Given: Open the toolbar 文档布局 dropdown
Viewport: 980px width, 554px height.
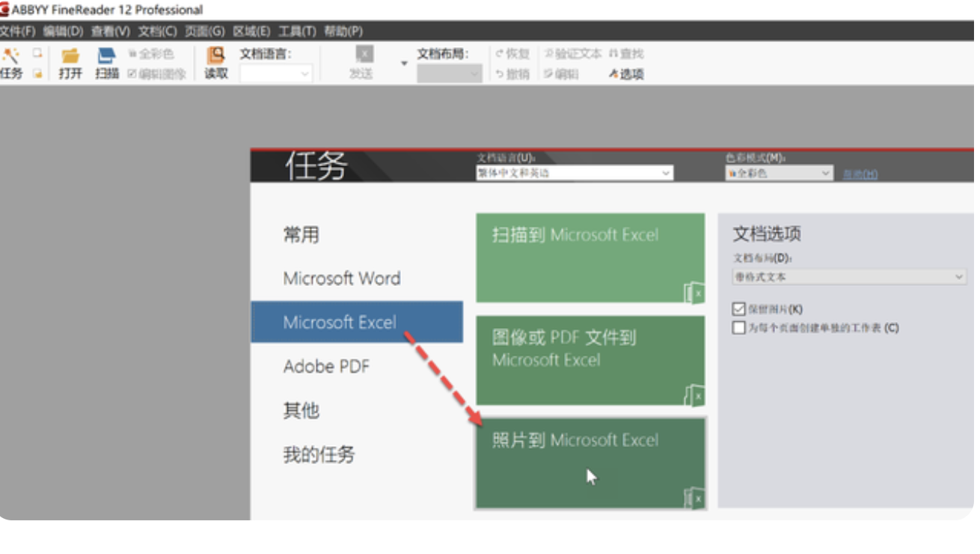Looking at the screenshot, I should (x=450, y=74).
